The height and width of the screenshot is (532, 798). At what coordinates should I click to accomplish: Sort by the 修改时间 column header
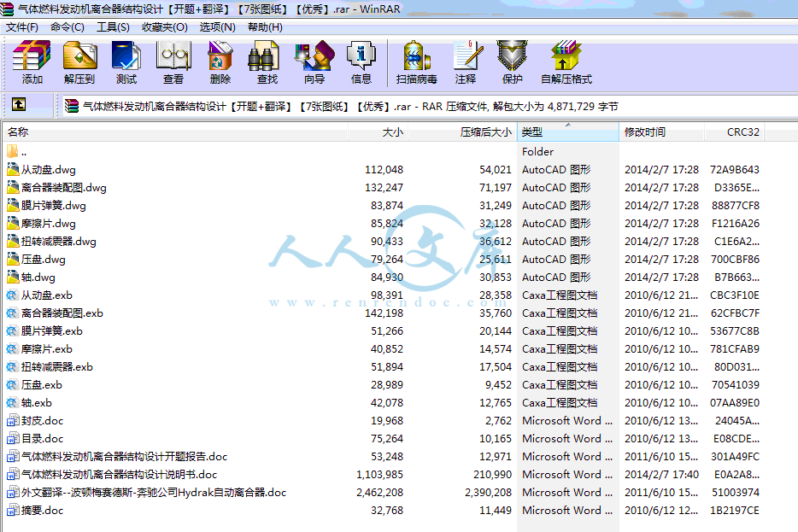coord(662,132)
